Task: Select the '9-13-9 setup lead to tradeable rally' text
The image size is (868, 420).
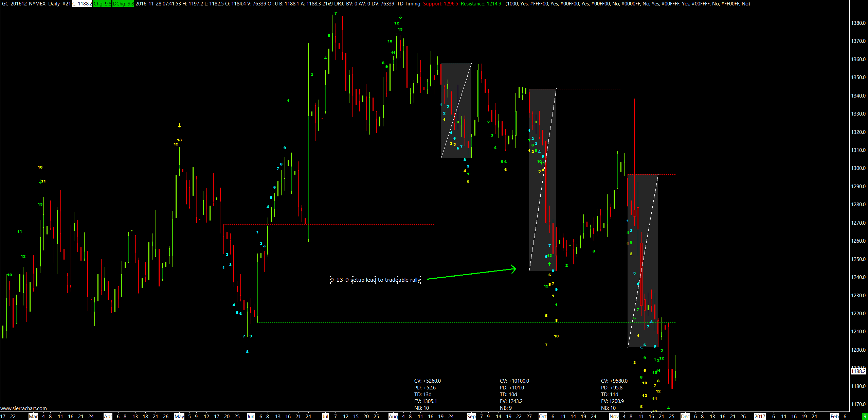Action: (375, 280)
